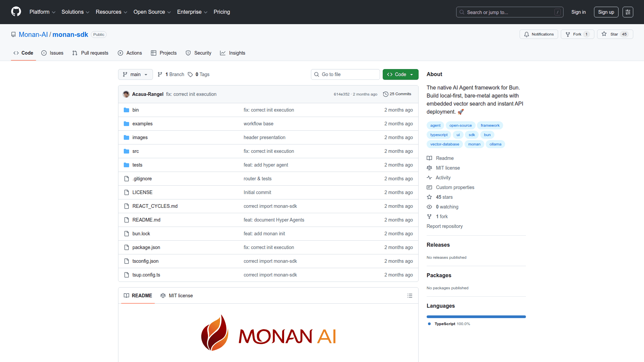The image size is (644, 362).
Task: Open the typescript topic tag
Action: click(x=438, y=135)
